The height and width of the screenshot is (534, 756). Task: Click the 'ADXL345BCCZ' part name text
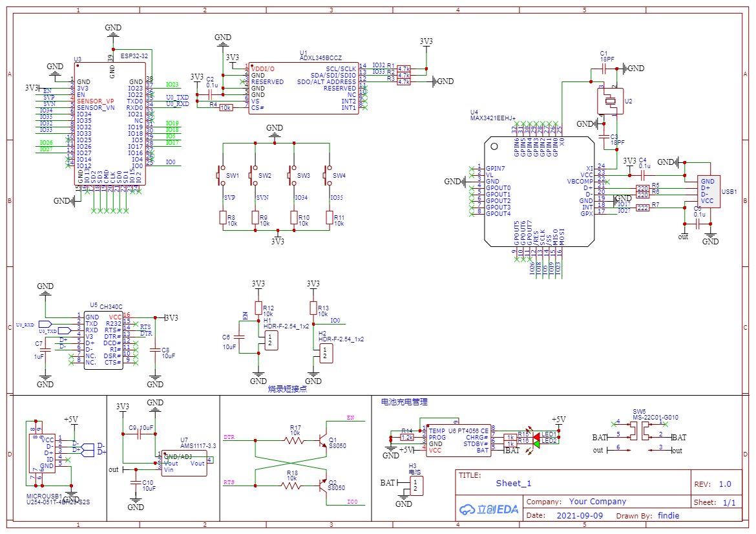click(x=320, y=58)
